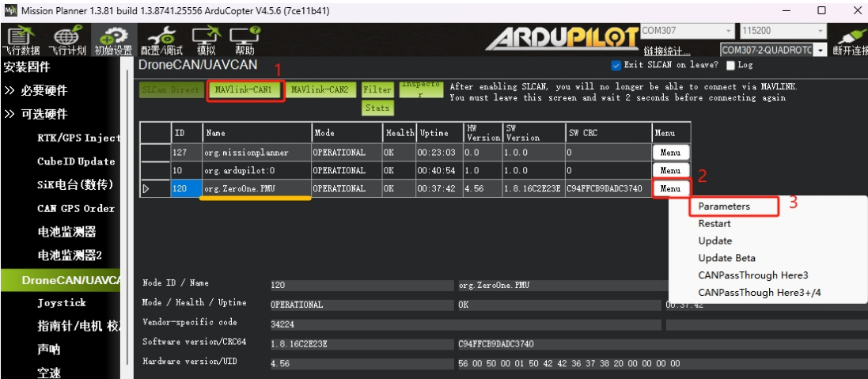Select DroneCAN/UAVCAN in the sidebar
868x379 pixels.
click(x=60, y=280)
